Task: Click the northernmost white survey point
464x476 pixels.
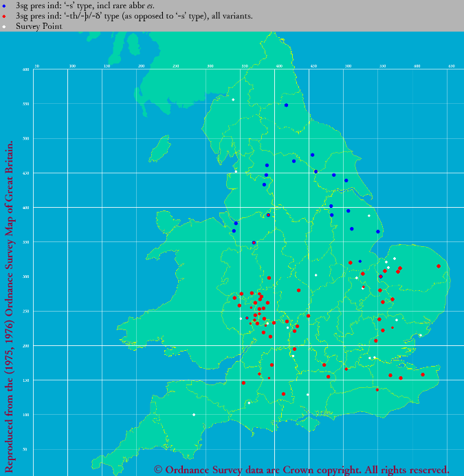Action: point(233,100)
